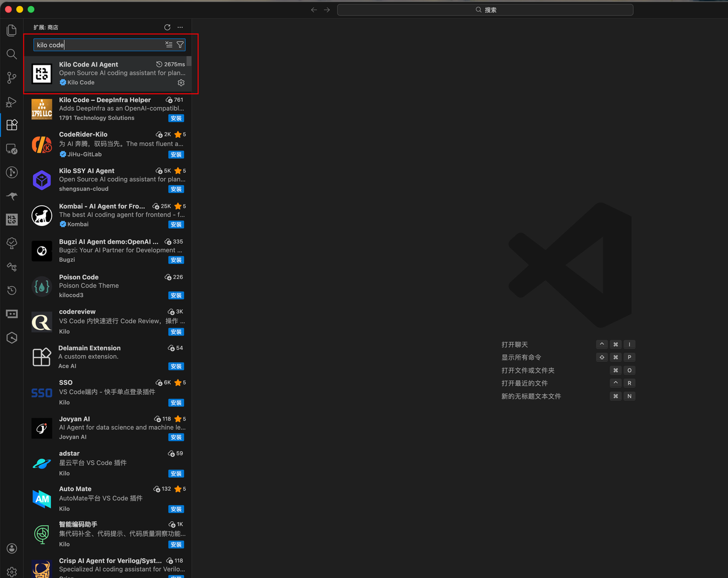Screen dimensions: 728x578
Task: Click the Kilo Code AI Agent logo thumbnail
Action: [42, 73]
